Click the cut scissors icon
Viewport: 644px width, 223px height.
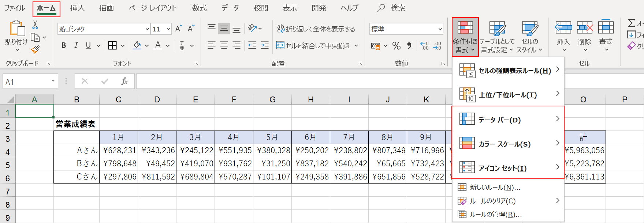[x=35, y=25]
